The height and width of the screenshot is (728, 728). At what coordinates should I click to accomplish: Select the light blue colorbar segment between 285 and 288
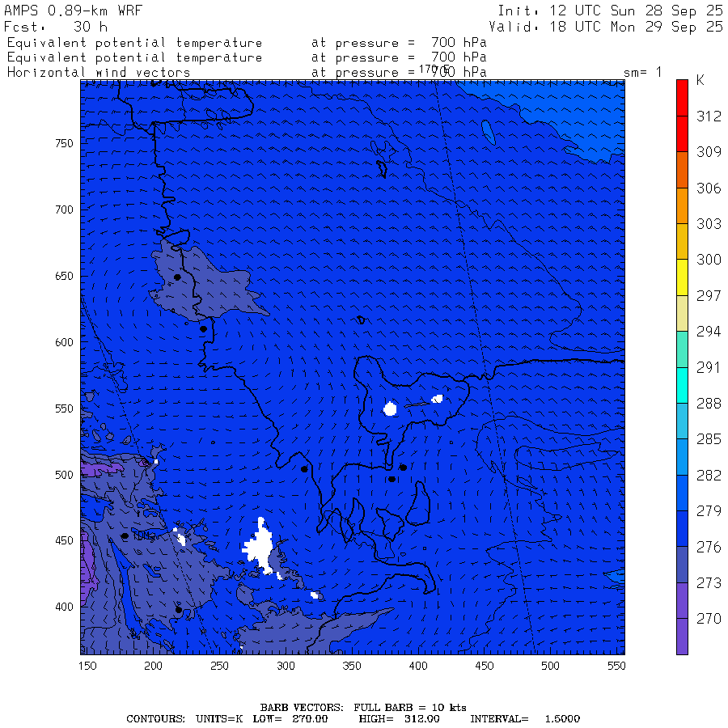tap(682, 421)
